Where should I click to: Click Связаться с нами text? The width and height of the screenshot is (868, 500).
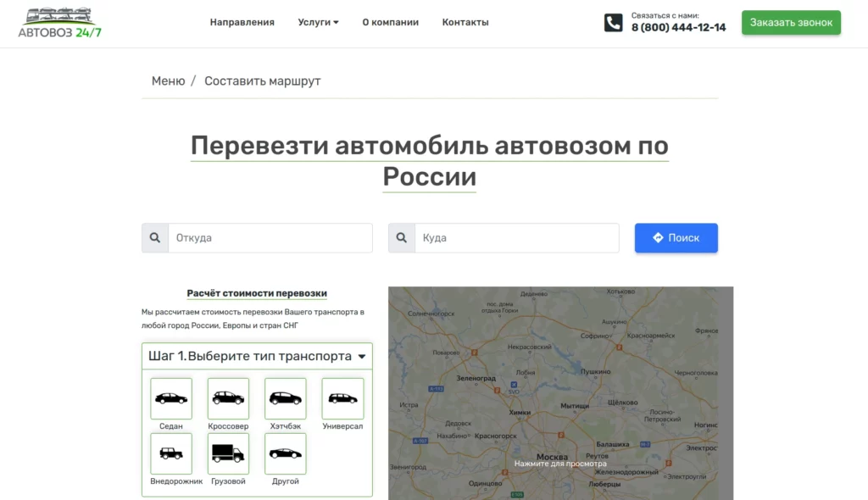(x=665, y=15)
